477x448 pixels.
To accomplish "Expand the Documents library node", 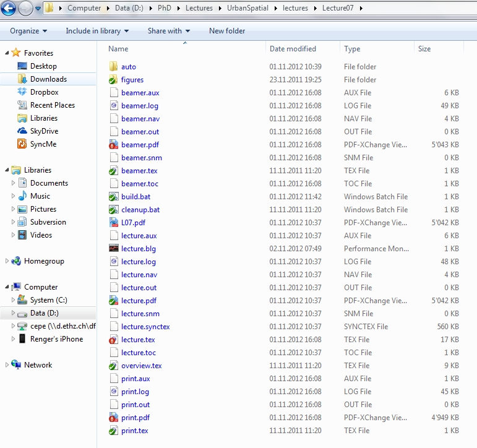I will 13,183.
